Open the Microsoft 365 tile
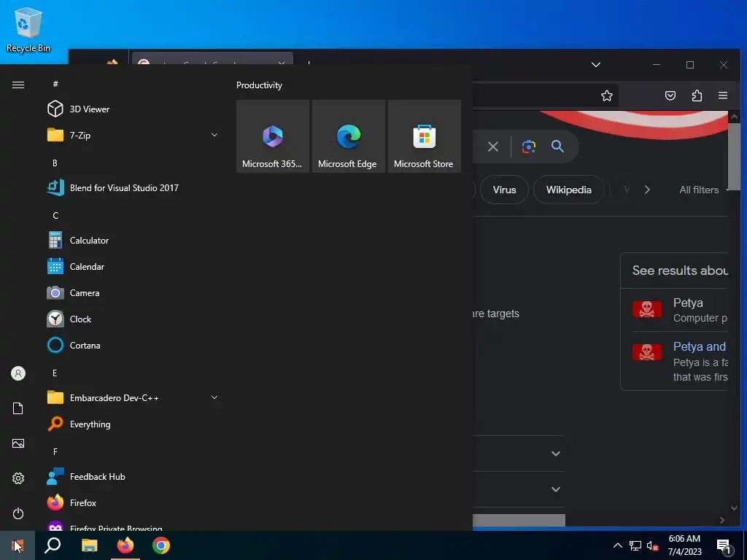Image resolution: width=747 pixels, height=560 pixels. pos(273,136)
